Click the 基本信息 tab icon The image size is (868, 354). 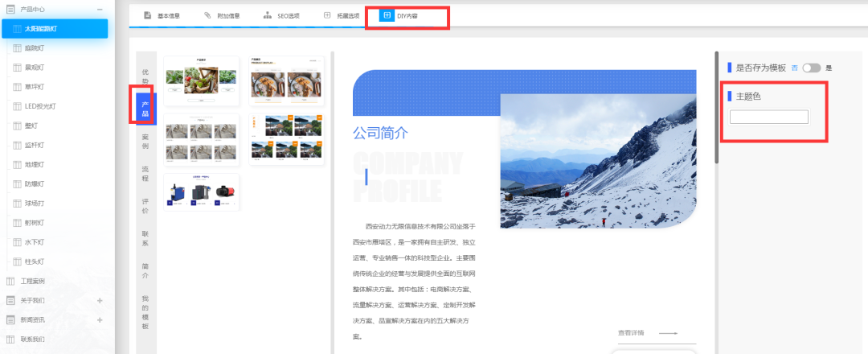[x=148, y=15]
